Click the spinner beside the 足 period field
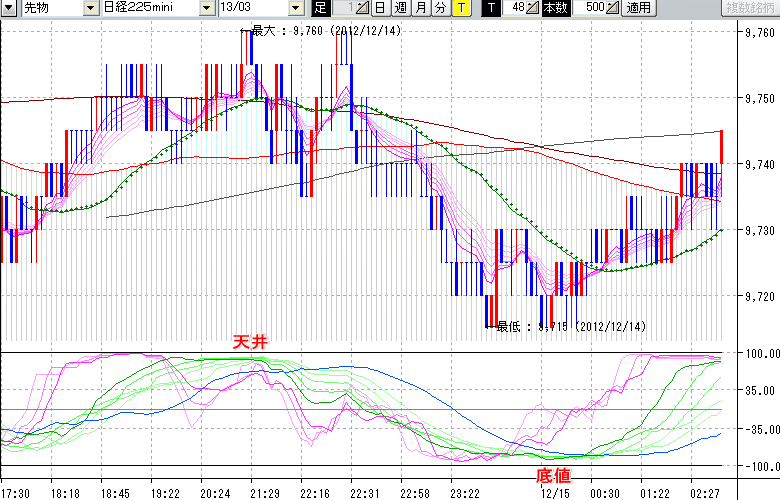The image size is (780, 500). click(x=363, y=8)
